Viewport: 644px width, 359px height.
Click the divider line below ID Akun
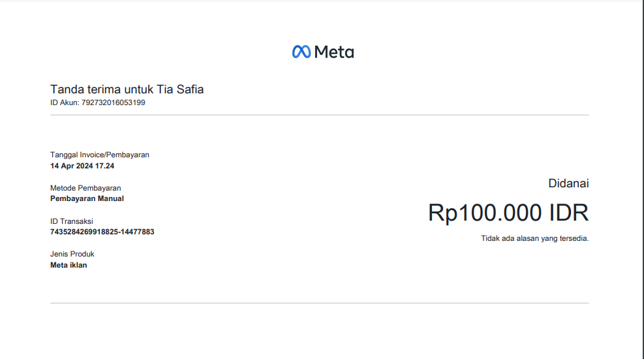[320, 115]
